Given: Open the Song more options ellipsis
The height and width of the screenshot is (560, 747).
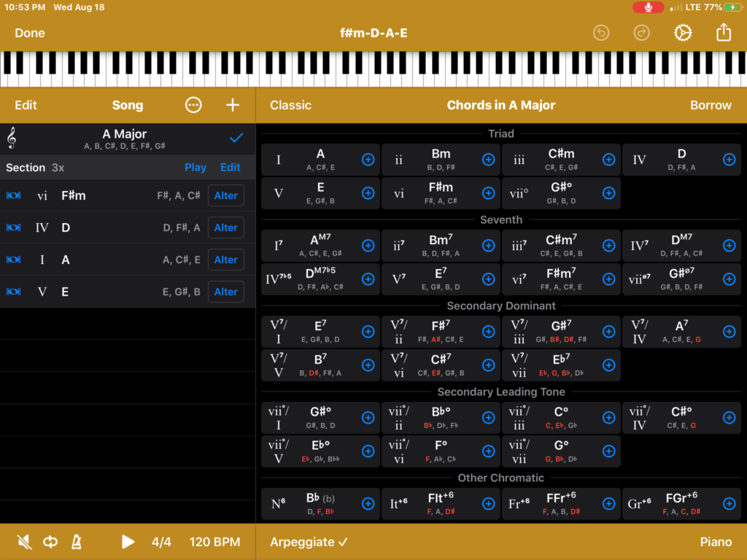Looking at the screenshot, I should coord(193,105).
